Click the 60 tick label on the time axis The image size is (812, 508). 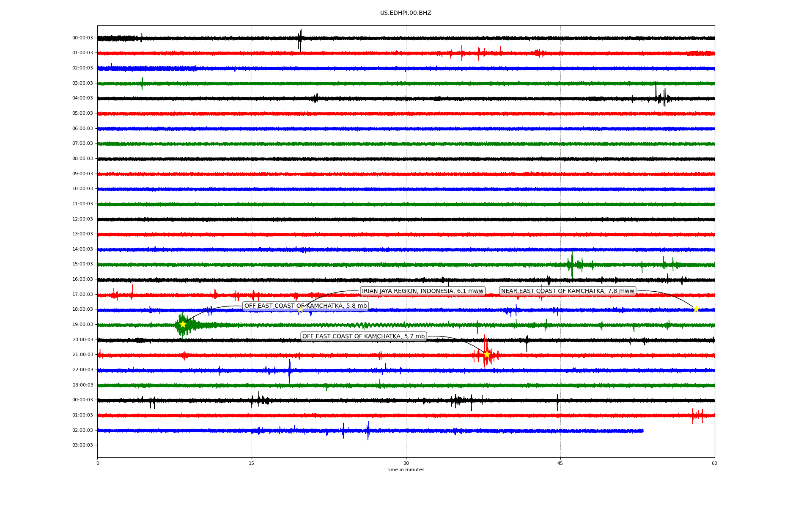pyautogui.click(x=714, y=463)
